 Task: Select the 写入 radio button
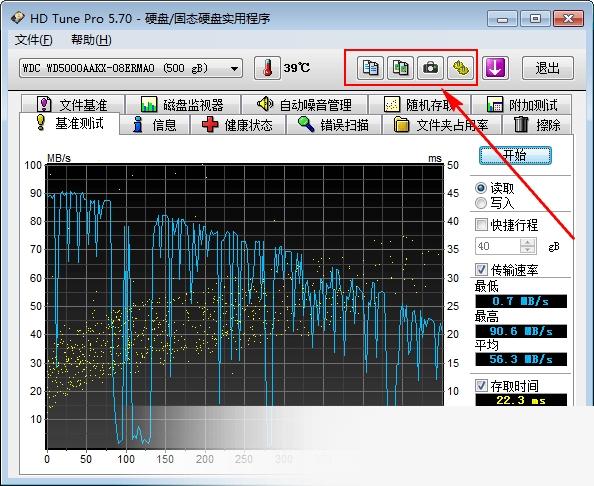481,203
